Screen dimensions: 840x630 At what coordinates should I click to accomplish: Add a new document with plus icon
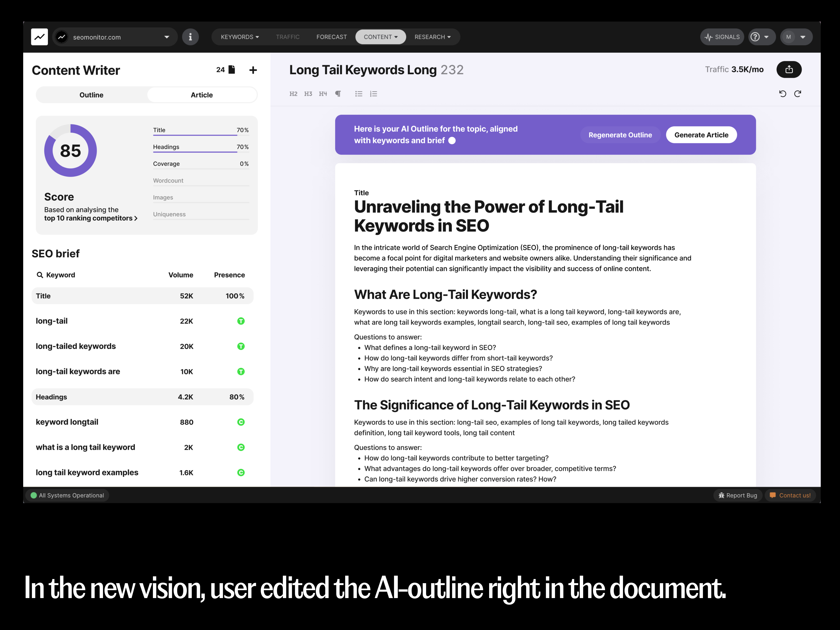point(253,70)
